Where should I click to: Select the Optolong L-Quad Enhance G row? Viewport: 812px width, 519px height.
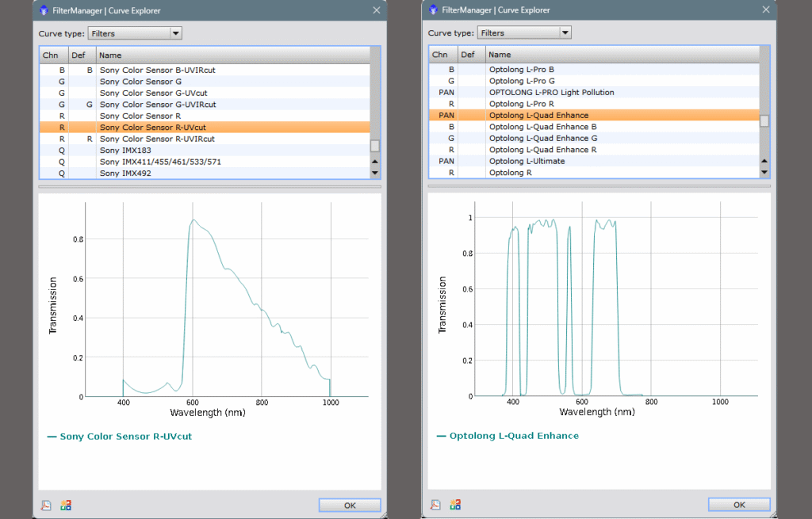(x=595, y=138)
